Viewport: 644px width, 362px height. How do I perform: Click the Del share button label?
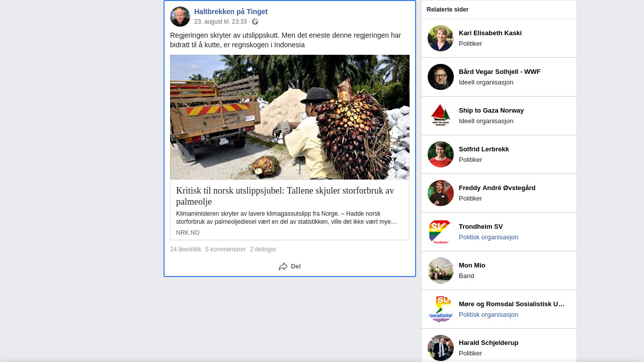[x=296, y=266]
